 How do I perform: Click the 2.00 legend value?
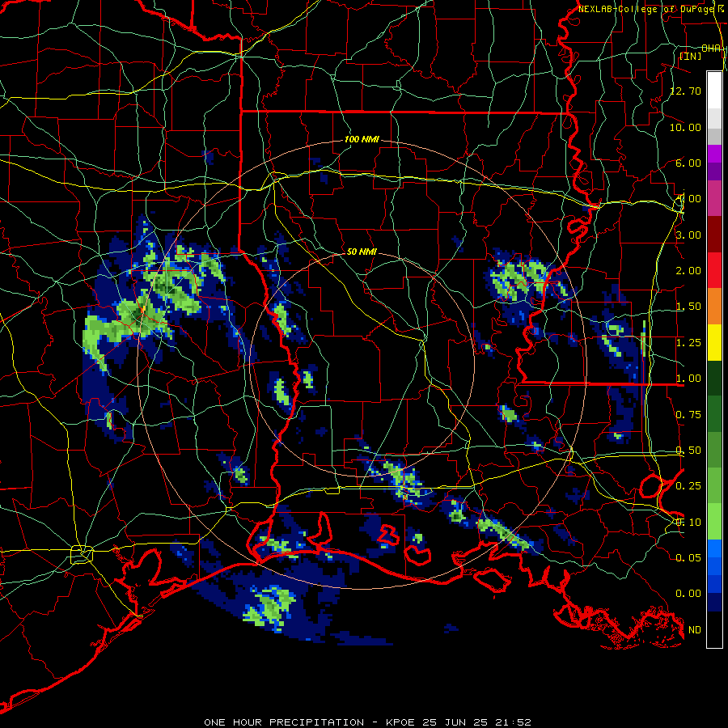[688, 271]
